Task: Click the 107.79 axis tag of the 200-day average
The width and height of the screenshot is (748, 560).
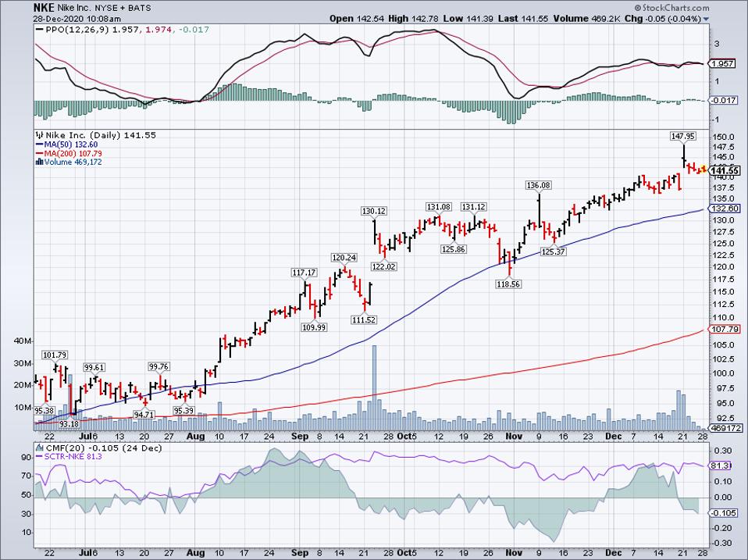Action: 725,330
